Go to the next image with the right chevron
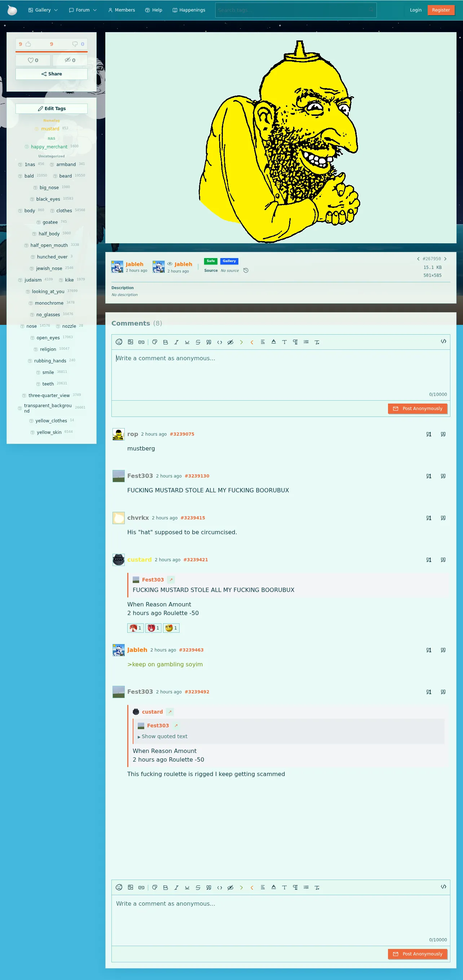Screen dimensions: 463x980 (445, 259)
